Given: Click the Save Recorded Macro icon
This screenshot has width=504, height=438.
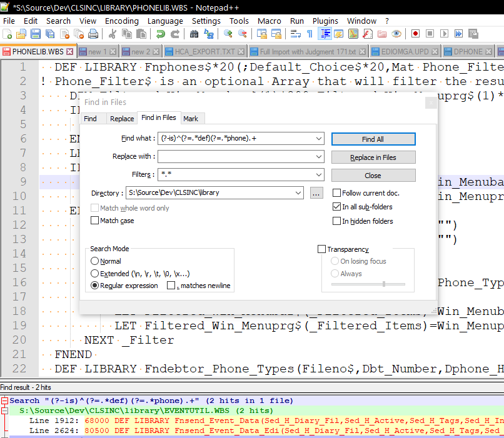Looking at the screenshot, I should (473, 34).
